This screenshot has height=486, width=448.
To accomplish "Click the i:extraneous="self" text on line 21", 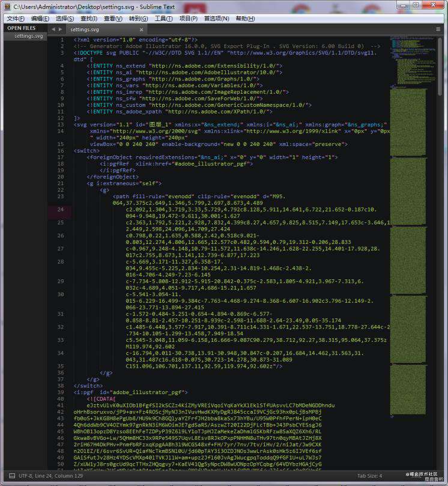I will tap(127, 183).
